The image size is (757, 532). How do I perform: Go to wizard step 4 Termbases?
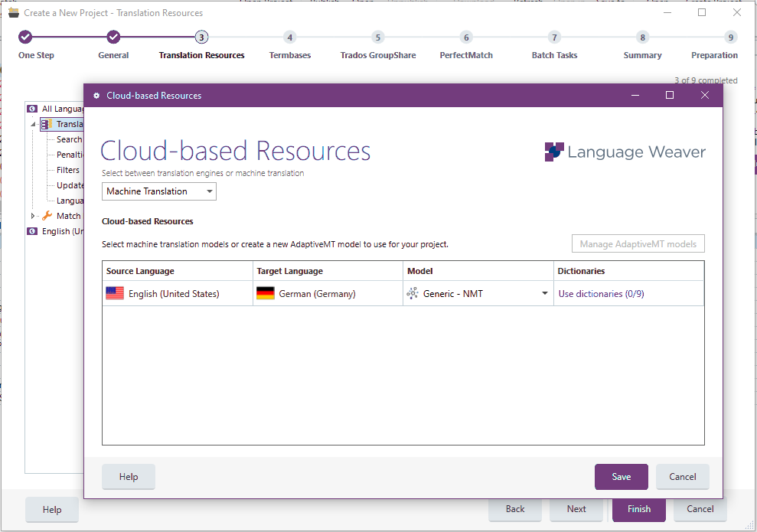pyautogui.click(x=289, y=38)
